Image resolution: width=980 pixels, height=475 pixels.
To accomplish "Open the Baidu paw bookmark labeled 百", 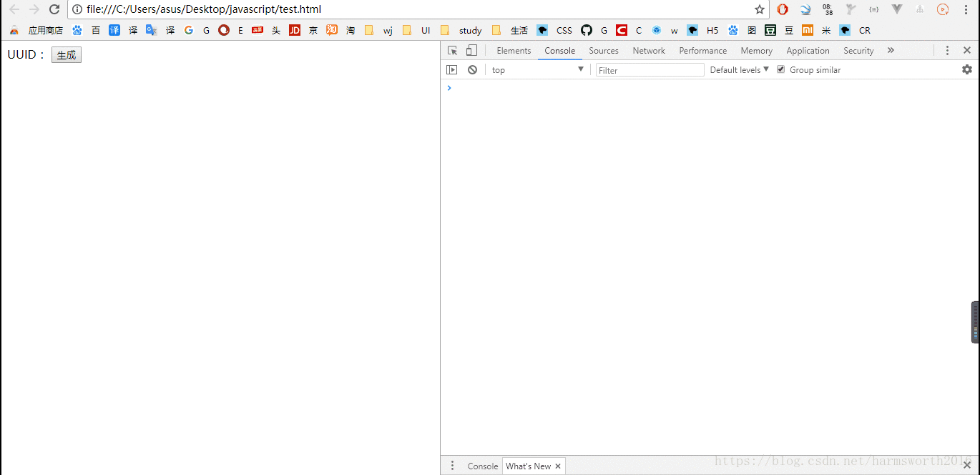I will coord(87,30).
